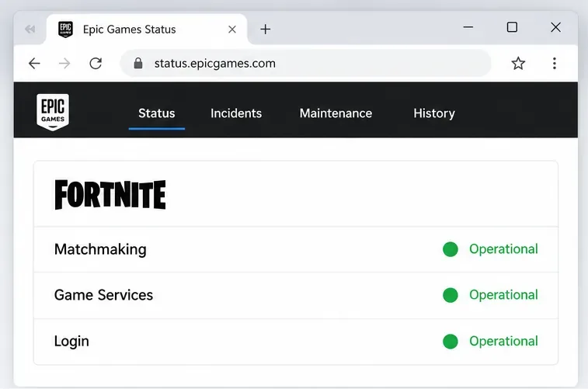Click the Game Services service name

(103, 295)
